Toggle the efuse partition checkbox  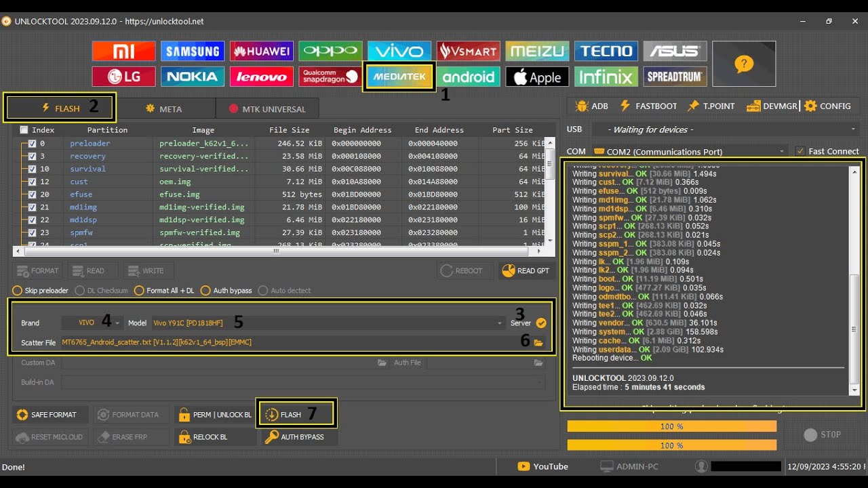[32, 195]
